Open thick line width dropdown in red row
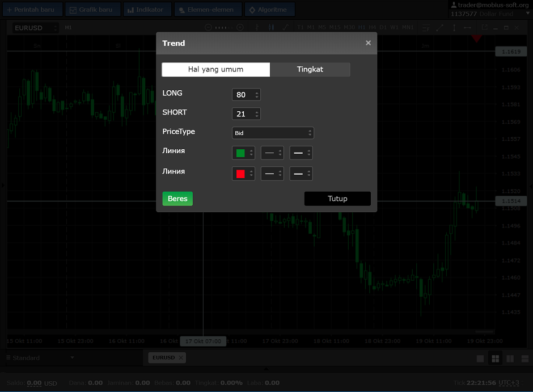Screen dimensions: 533x392 [301, 174]
